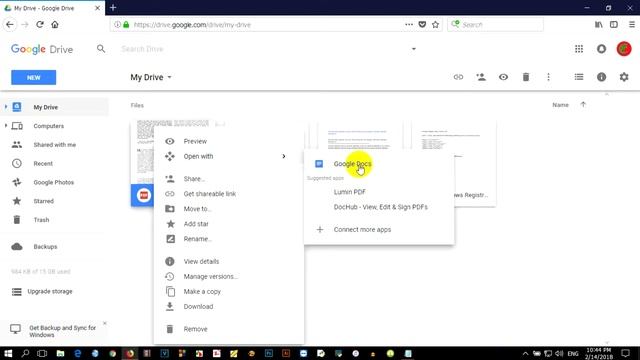Expand the search options dropdown arrow

(x=413, y=49)
